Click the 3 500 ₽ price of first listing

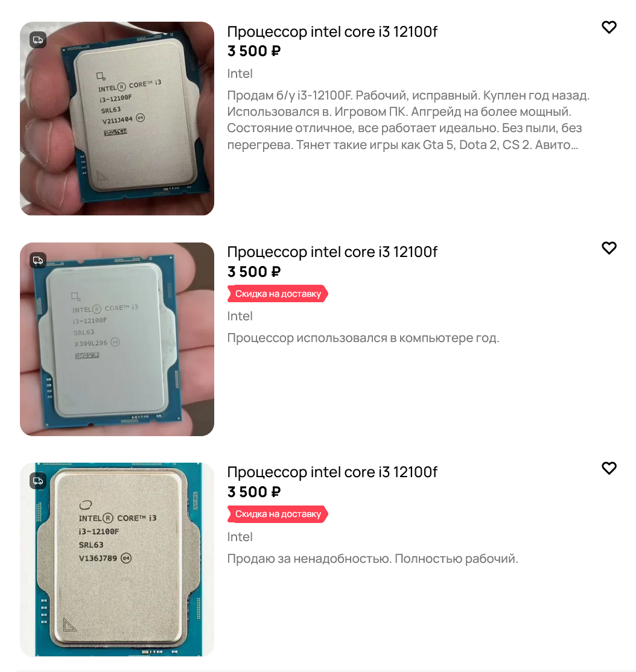254,51
